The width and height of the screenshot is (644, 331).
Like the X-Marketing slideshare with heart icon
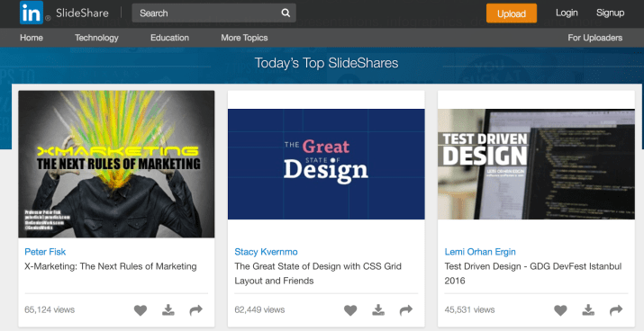point(140,310)
